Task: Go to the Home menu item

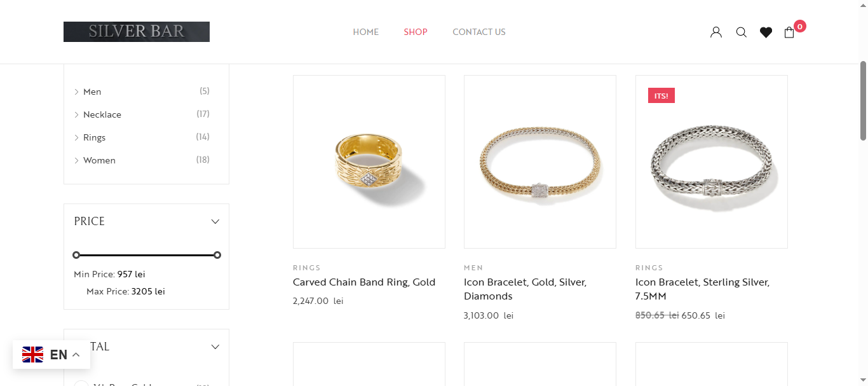Action: coord(366,32)
